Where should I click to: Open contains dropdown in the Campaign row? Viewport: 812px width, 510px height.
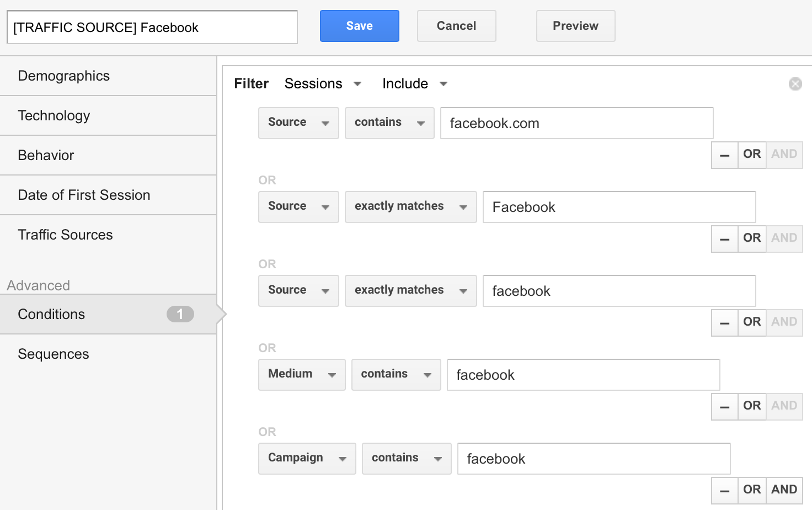[407, 458]
